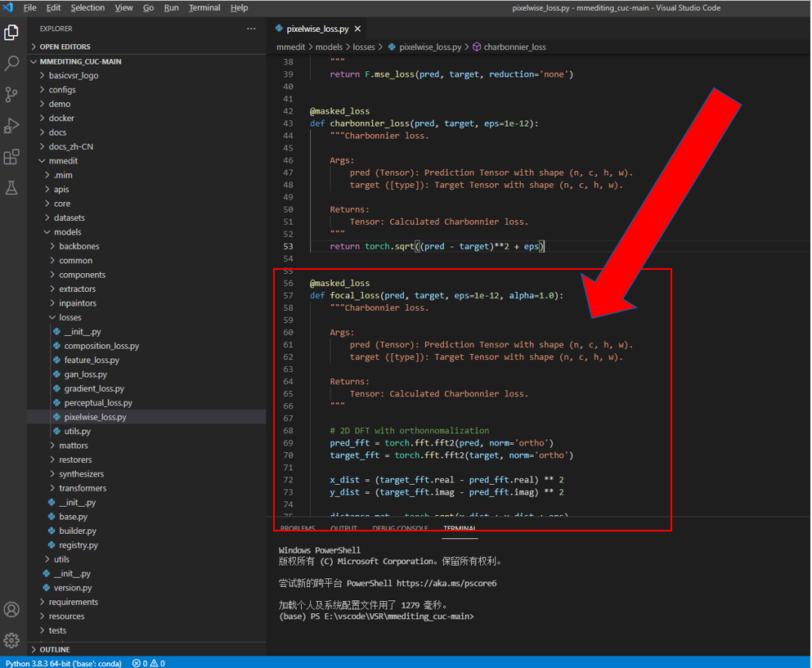Click the Python 3.8.3 interpreter status item
812x668 pixels.
tap(63, 663)
